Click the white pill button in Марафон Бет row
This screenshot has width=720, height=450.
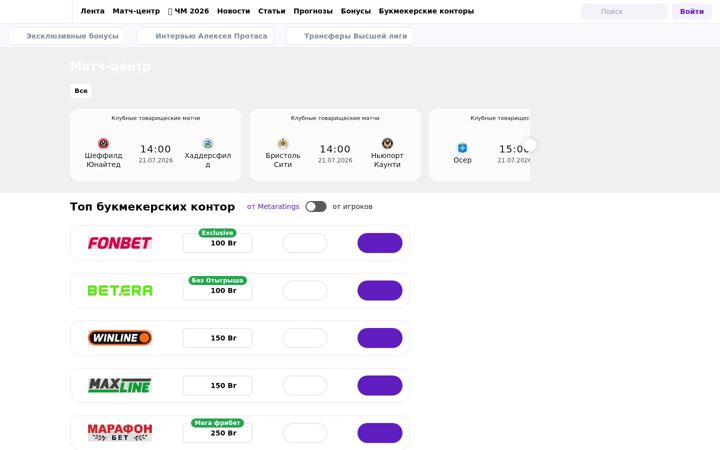click(x=305, y=433)
